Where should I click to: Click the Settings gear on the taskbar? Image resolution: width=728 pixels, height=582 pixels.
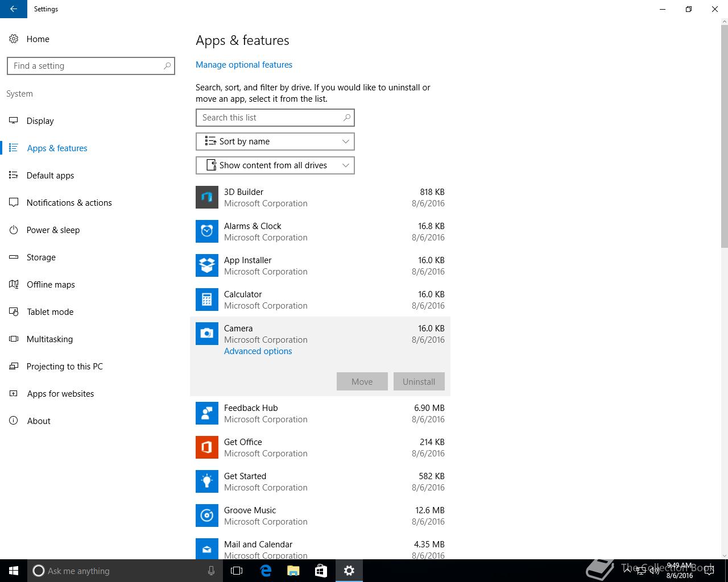(x=349, y=571)
